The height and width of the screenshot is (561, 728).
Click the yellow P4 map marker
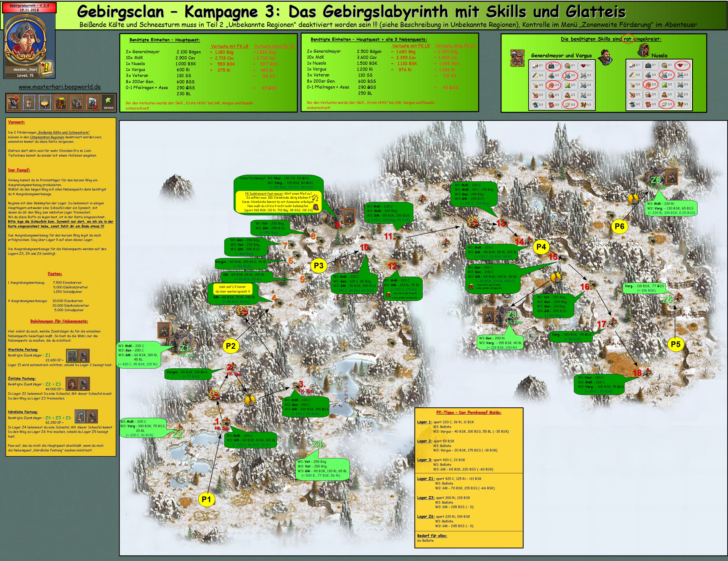point(541,247)
